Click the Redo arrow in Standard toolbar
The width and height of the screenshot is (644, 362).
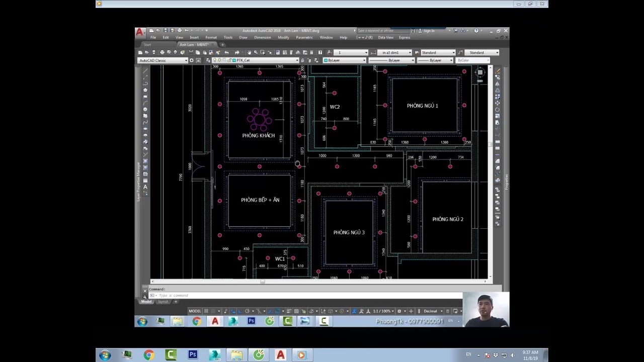237,52
